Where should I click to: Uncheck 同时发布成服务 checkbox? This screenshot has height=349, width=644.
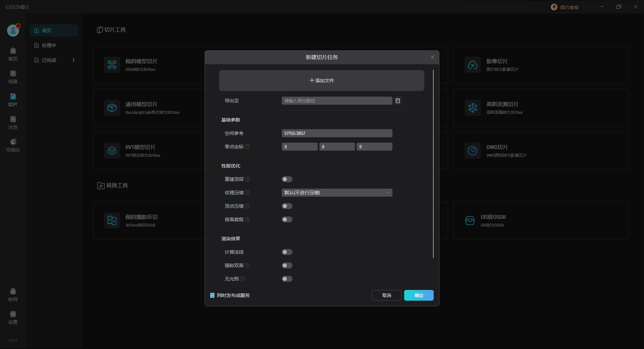[x=212, y=295]
